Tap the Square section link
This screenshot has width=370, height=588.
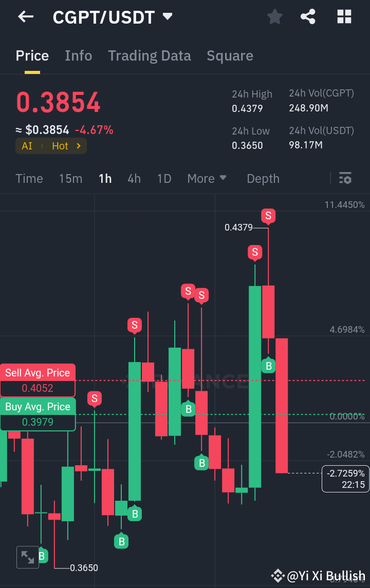coord(230,55)
